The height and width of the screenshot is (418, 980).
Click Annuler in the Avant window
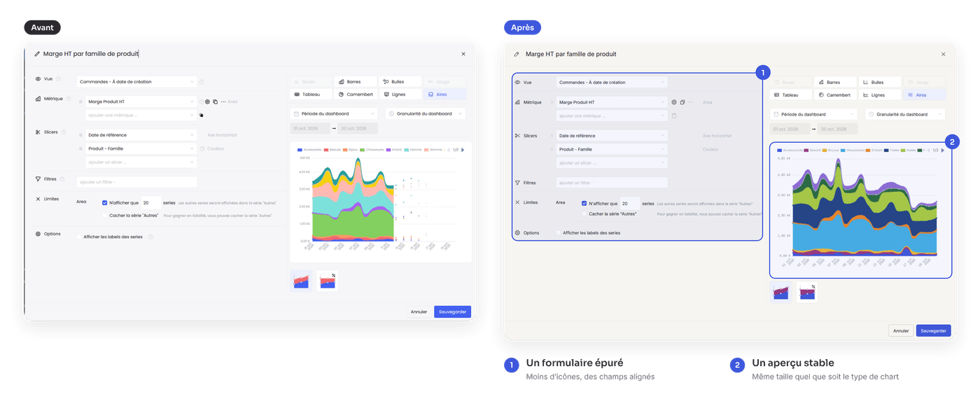[419, 312]
